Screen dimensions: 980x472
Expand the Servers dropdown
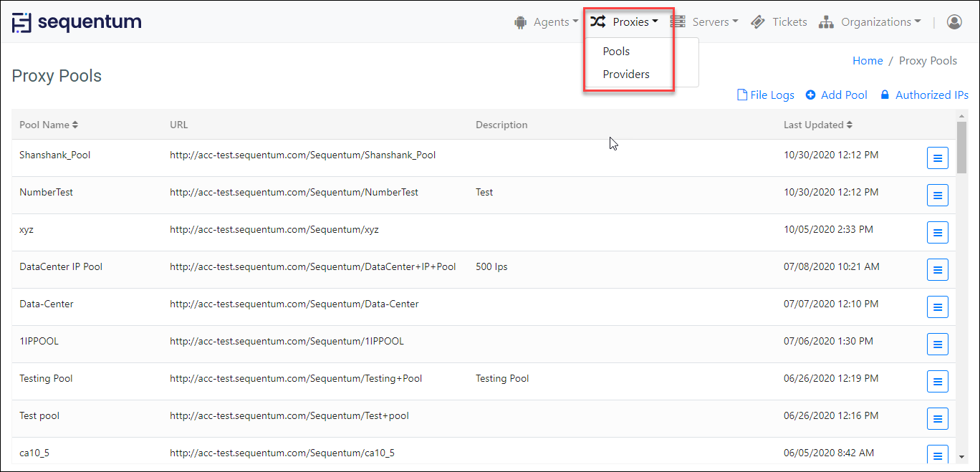[x=704, y=22]
